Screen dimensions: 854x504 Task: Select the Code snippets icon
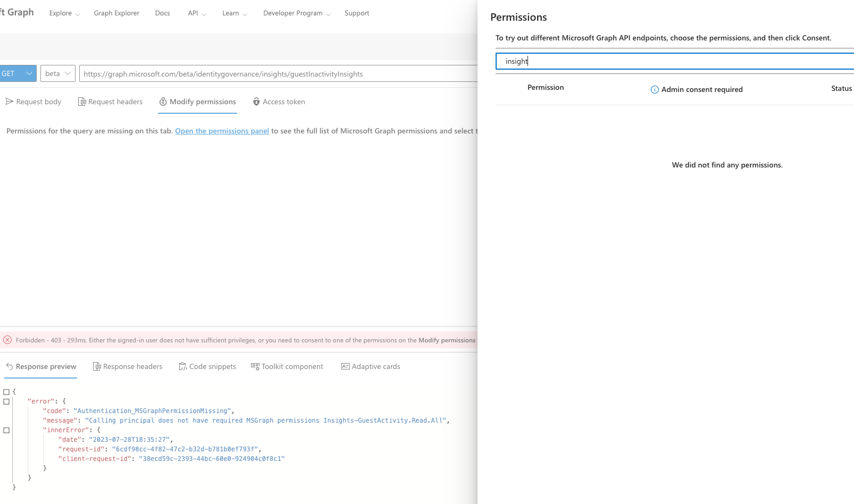(x=183, y=366)
